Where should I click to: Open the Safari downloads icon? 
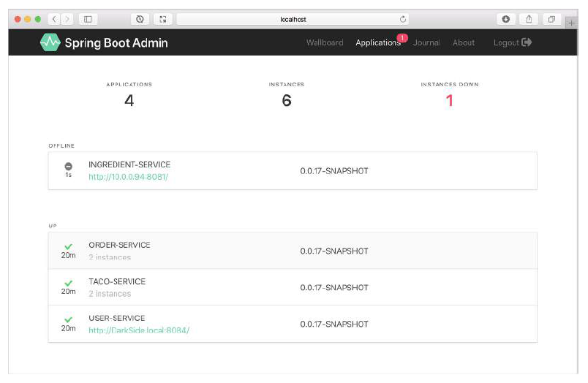[506, 19]
